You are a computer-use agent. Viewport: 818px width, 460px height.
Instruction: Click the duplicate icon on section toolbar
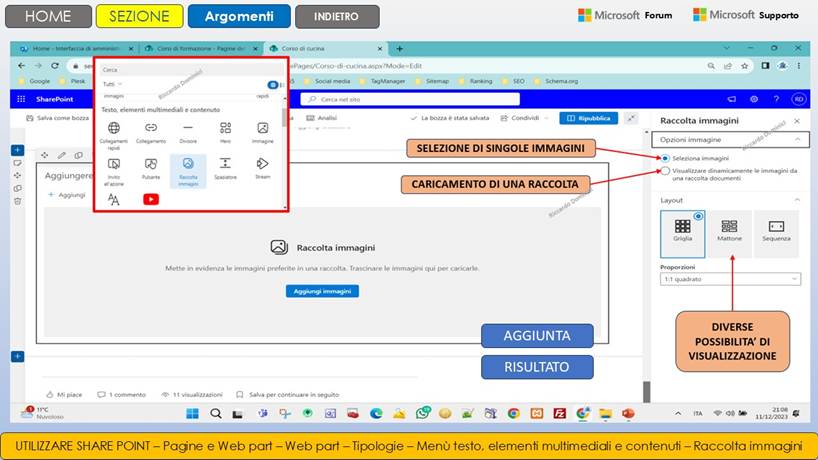click(x=78, y=155)
